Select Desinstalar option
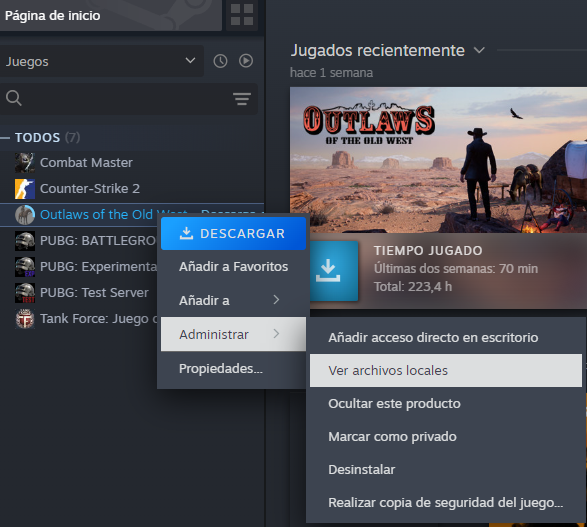 click(445, 469)
